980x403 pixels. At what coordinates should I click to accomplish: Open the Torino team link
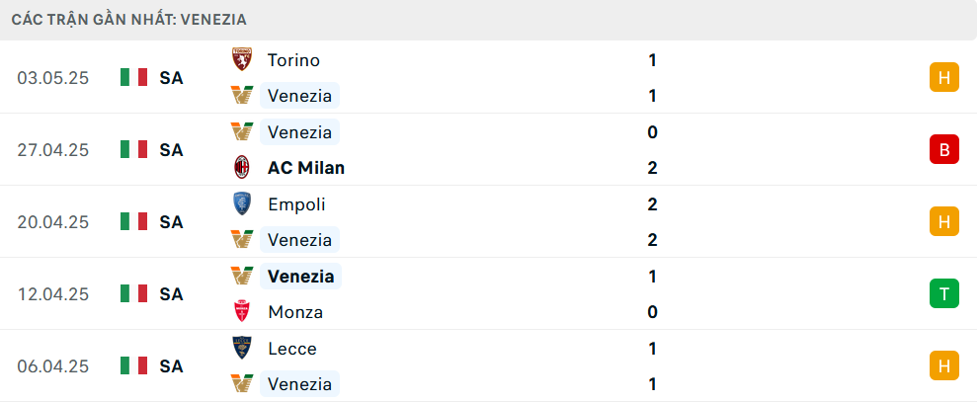293,60
